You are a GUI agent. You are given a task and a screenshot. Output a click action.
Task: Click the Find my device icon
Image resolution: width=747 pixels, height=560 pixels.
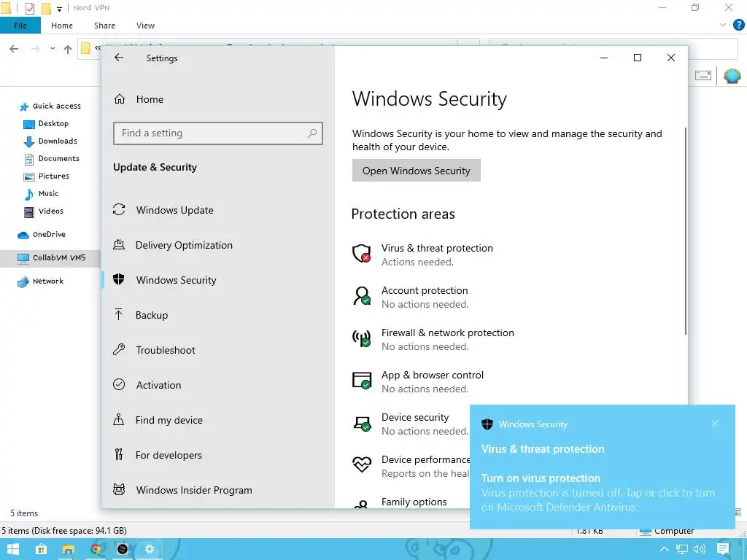pos(119,419)
